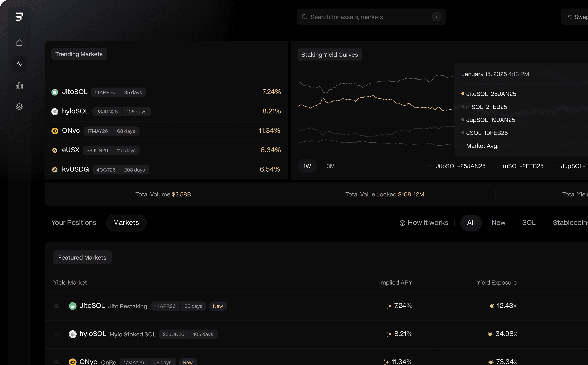Select the activity pulse sidebar icon
Image resolution: width=588 pixels, height=365 pixels.
point(19,64)
